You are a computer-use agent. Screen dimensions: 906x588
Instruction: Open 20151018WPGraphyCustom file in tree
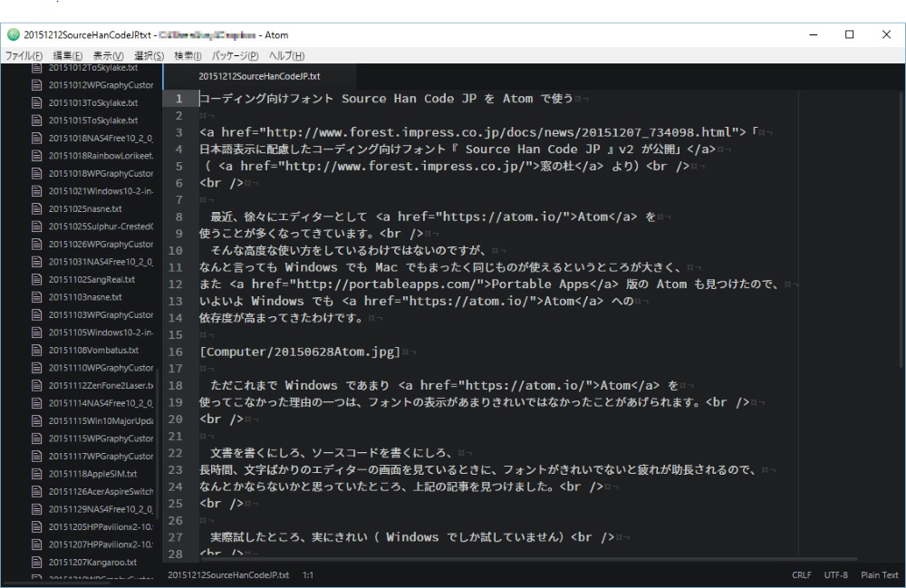(101, 173)
